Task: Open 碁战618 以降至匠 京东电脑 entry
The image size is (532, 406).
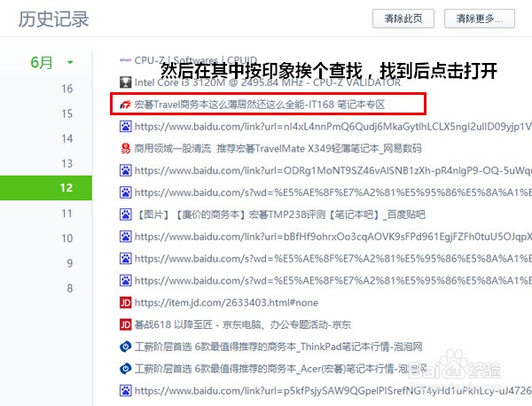Action: click(x=243, y=324)
